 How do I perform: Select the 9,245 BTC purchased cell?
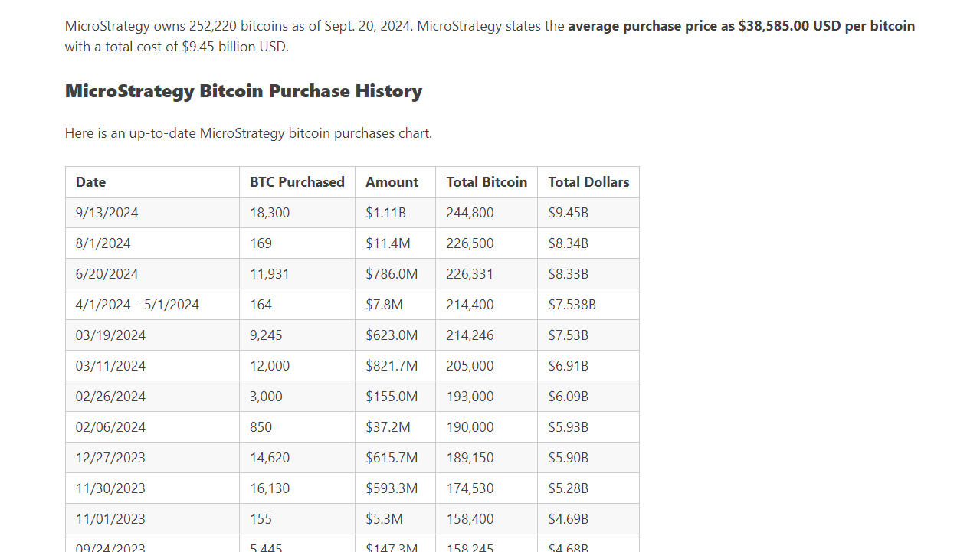coord(297,335)
